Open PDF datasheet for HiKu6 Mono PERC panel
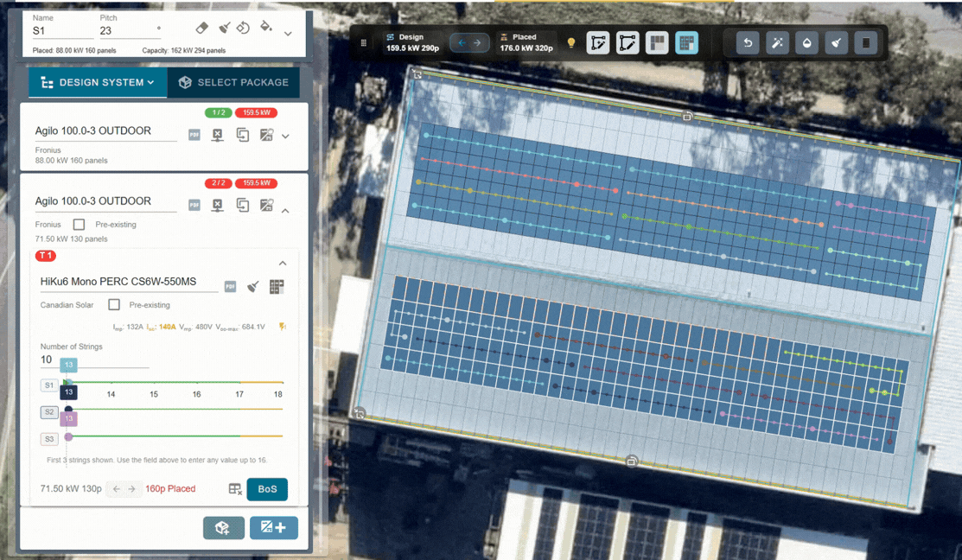Screen dimensions: 962x560 coord(230,287)
